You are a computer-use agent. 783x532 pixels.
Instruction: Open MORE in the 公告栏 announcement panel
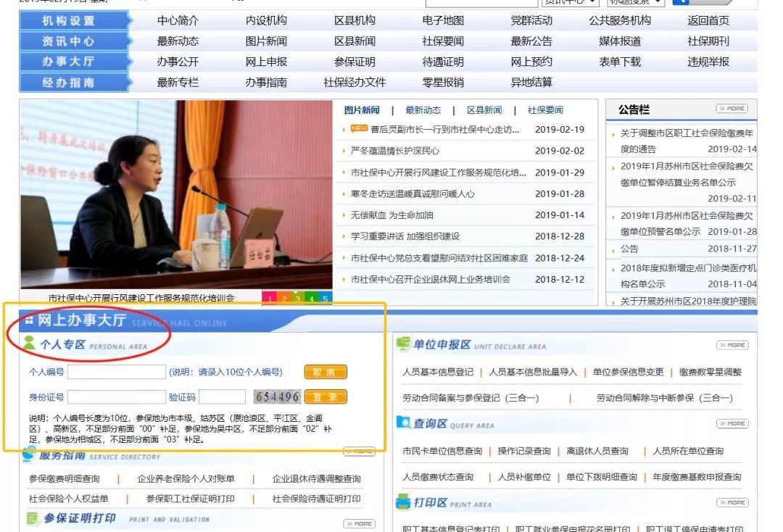tap(730, 109)
